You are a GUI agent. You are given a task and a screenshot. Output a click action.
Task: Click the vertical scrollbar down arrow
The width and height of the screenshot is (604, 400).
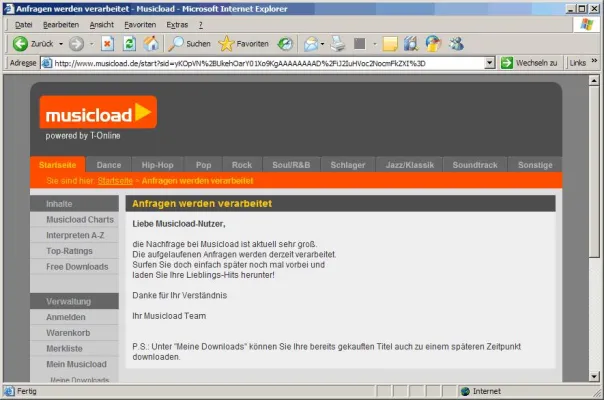pyautogui.click(x=596, y=375)
